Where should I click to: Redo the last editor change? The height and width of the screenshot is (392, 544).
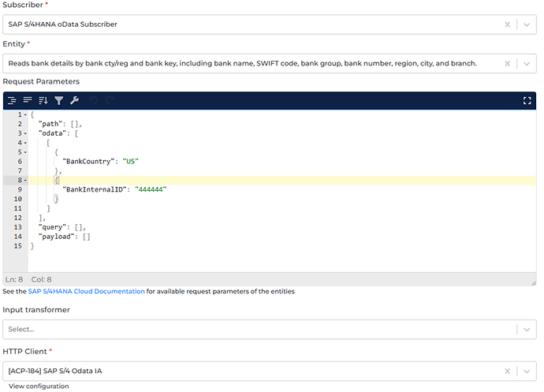(110, 101)
